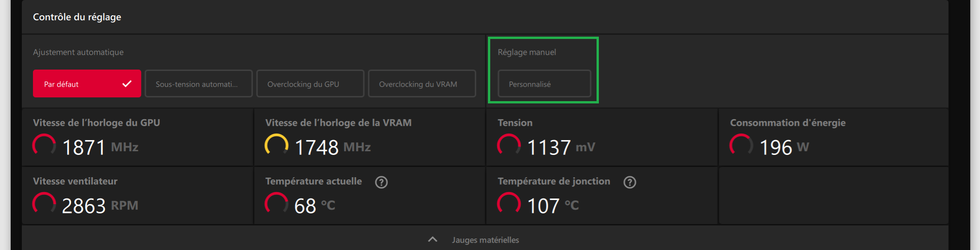Image resolution: width=980 pixels, height=250 pixels.
Task: Select the Par défaut tuning preset
Action: tap(87, 83)
